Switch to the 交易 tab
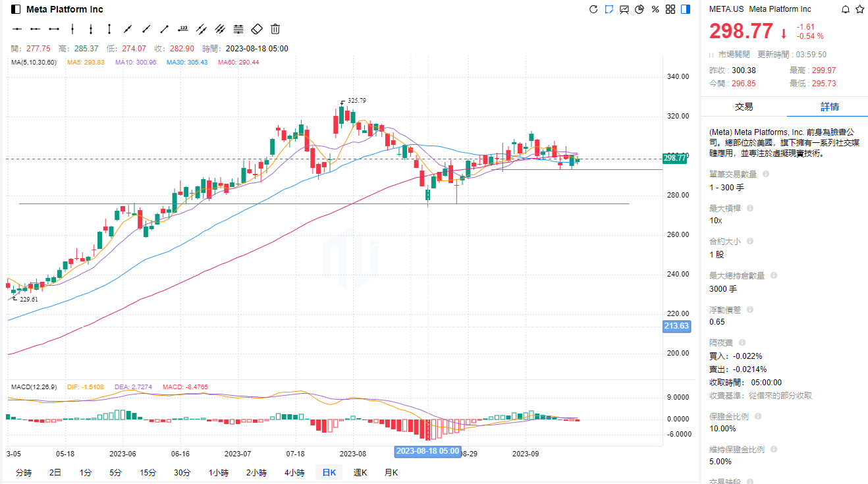The height and width of the screenshot is (484, 868). tap(744, 107)
